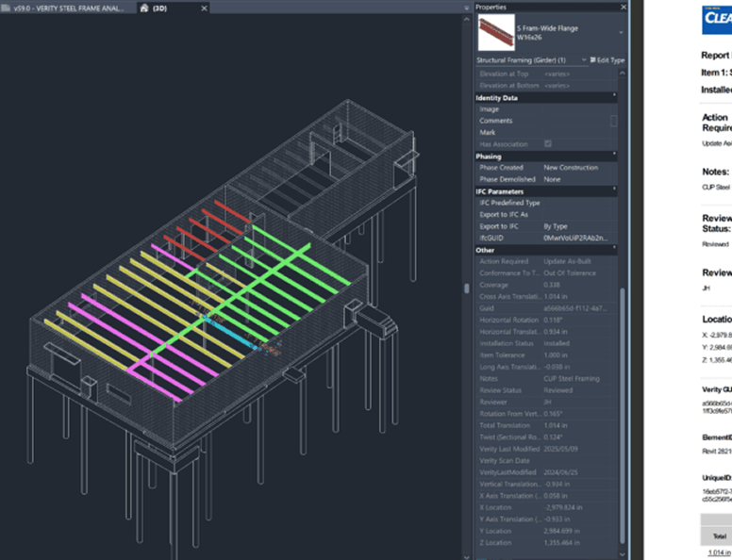The height and width of the screenshot is (560, 732).
Task: Collapse the Identity Data section
Action: click(x=614, y=95)
